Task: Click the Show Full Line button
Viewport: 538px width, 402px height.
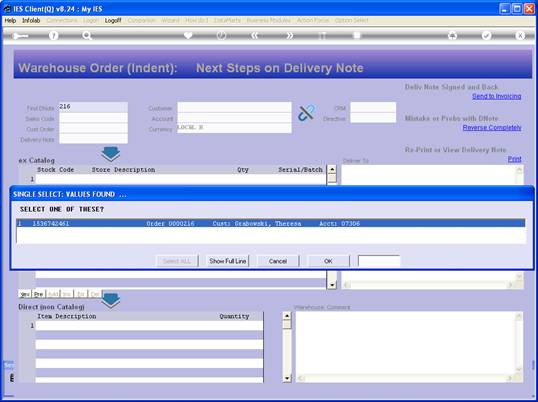Action: pyautogui.click(x=227, y=261)
